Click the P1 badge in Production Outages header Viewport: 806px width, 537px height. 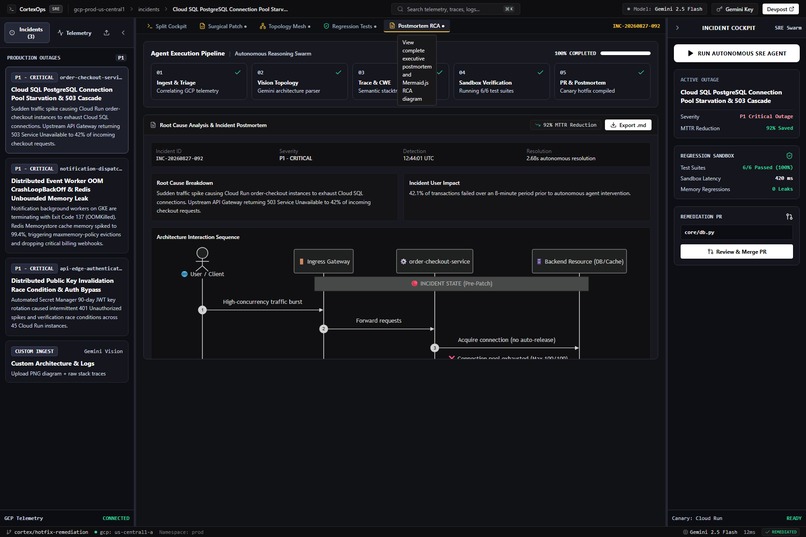121,58
